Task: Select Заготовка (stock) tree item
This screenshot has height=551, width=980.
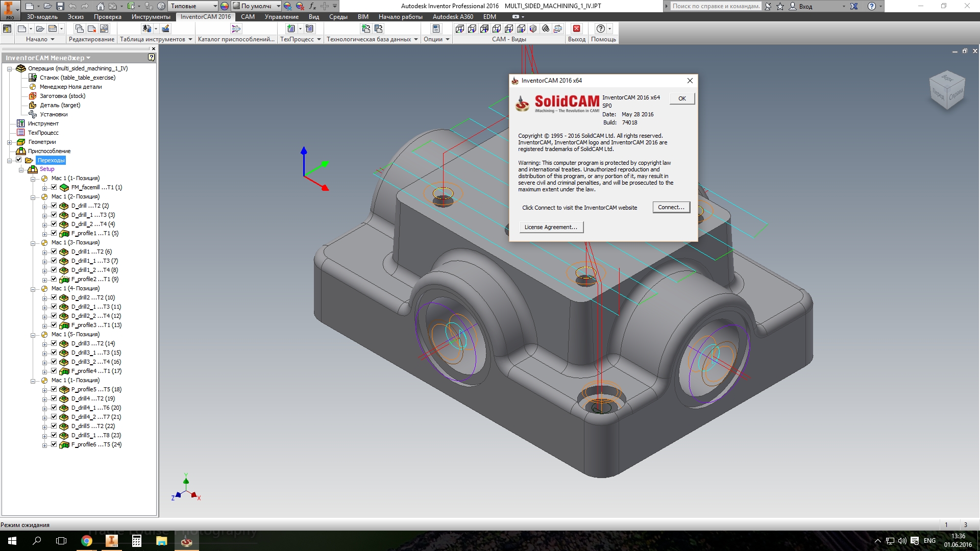Action: [62, 96]
